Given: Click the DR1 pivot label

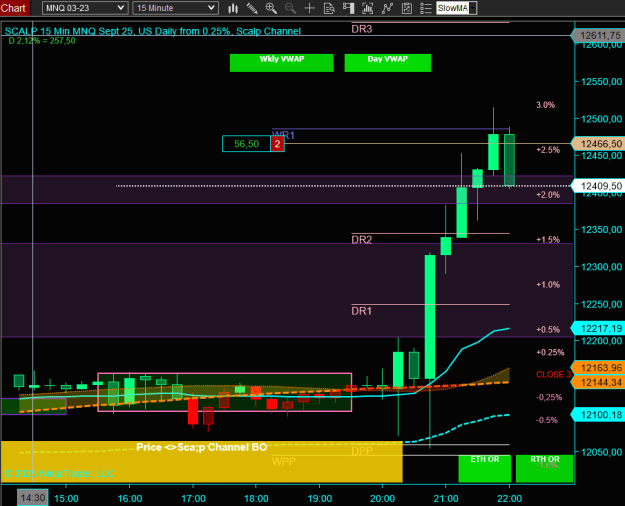Looking at the screenshot, I should tap(362, 311).
